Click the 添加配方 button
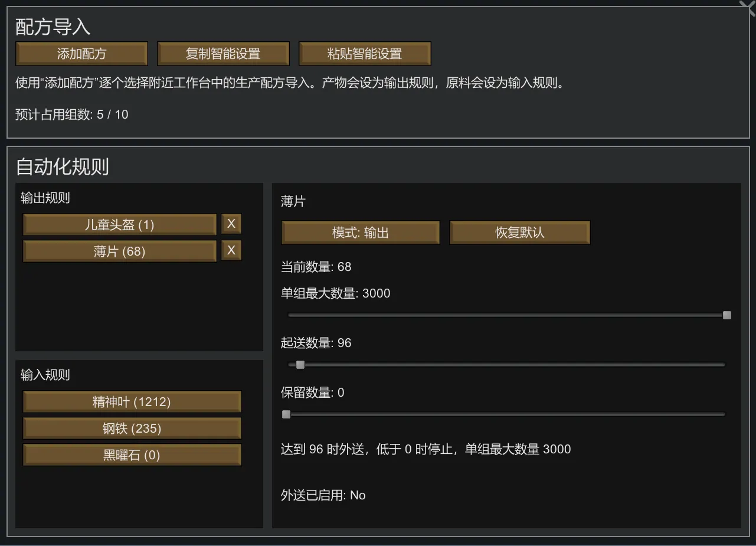Viewport: 756px width, 546px height. pyautogui.click(x=81, y=54)
